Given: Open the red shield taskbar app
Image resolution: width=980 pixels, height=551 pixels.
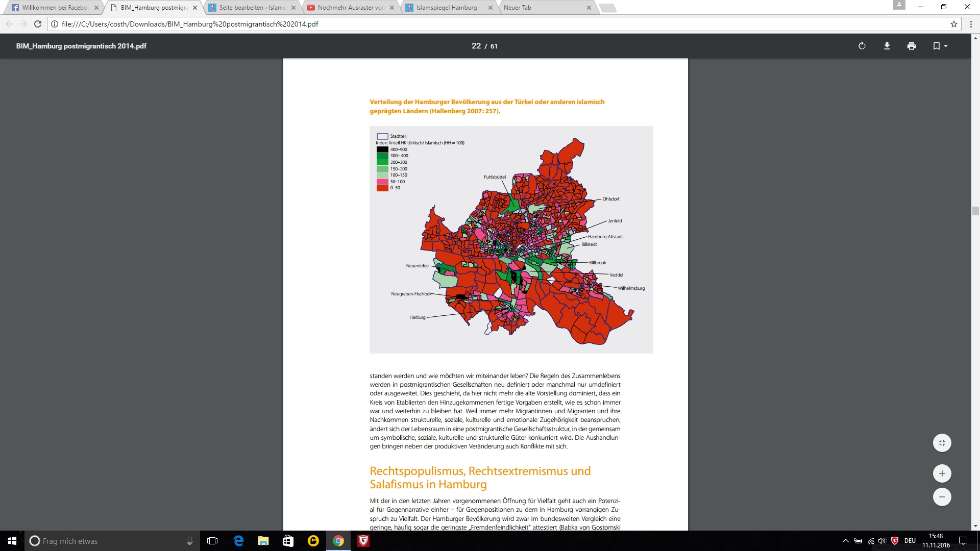Looking at the screenshot, I should click(363, 541).
